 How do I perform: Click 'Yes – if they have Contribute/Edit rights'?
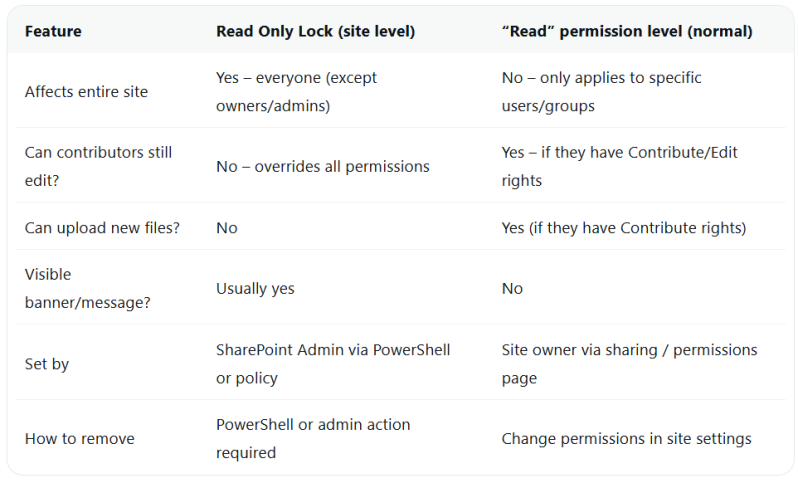tap(619, 166)
